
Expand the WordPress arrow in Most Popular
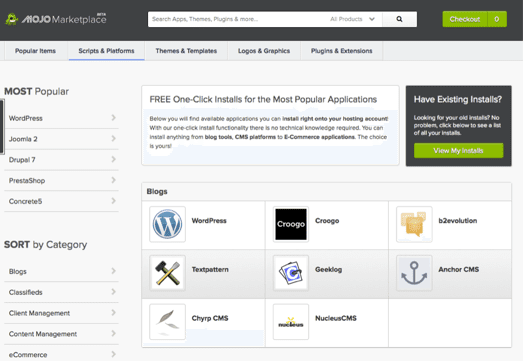tap(113, 118)
